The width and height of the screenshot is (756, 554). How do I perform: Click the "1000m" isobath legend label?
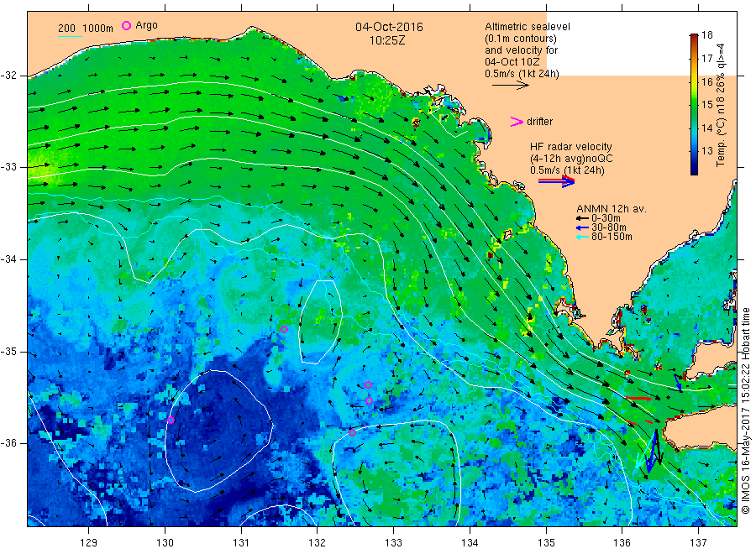pyautogui.click(x=98, y=29)
